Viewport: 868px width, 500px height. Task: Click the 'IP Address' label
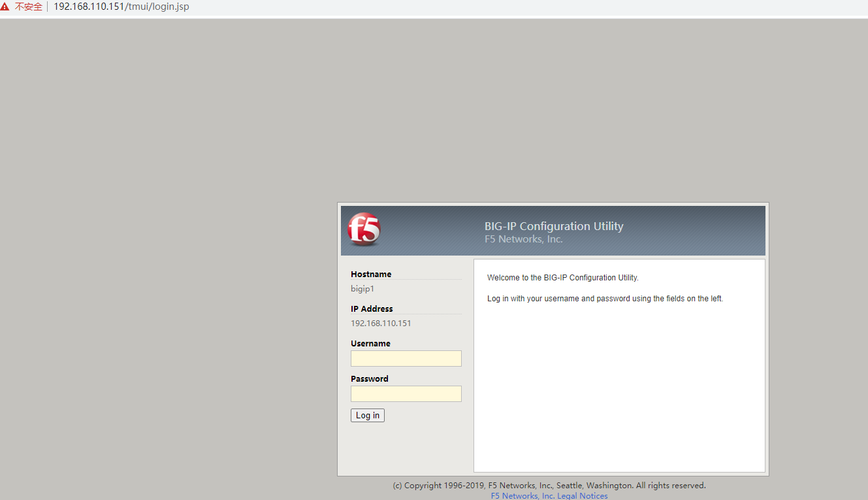(372, 309)
